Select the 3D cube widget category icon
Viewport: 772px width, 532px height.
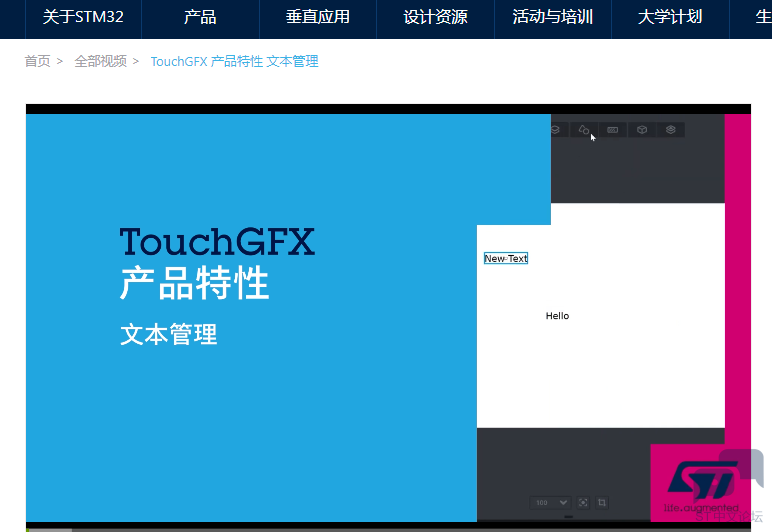[642, 130]
